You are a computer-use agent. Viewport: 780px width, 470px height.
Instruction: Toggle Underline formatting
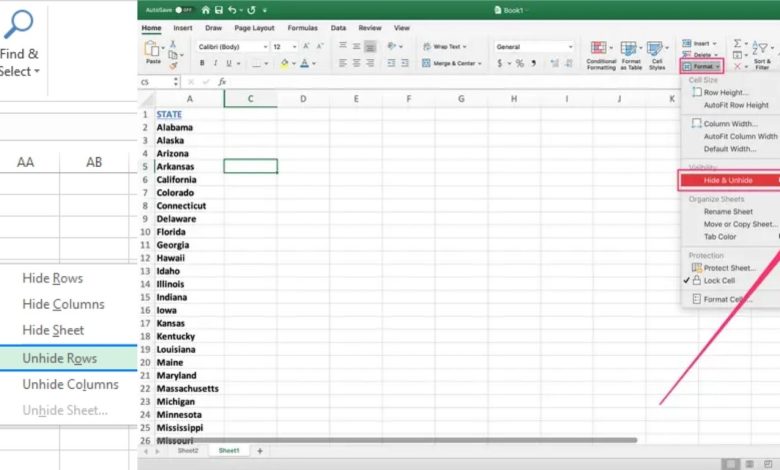tap(229, 63)
